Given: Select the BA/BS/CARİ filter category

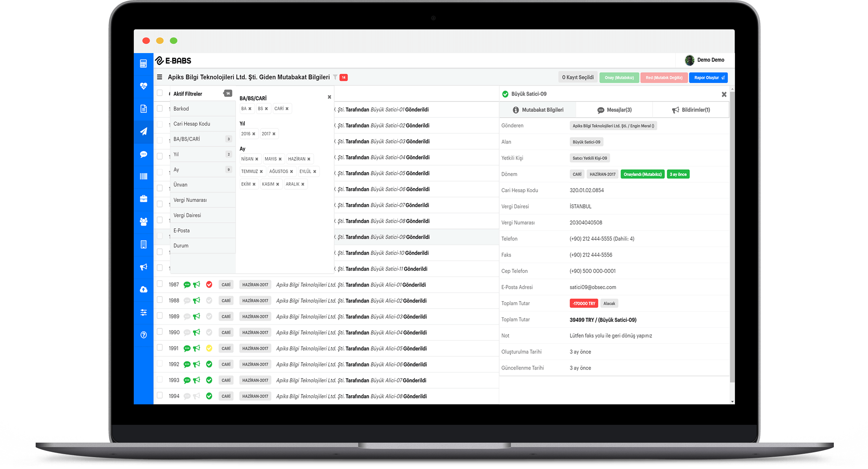Looking at the screenshot, I should click(203, 139).
